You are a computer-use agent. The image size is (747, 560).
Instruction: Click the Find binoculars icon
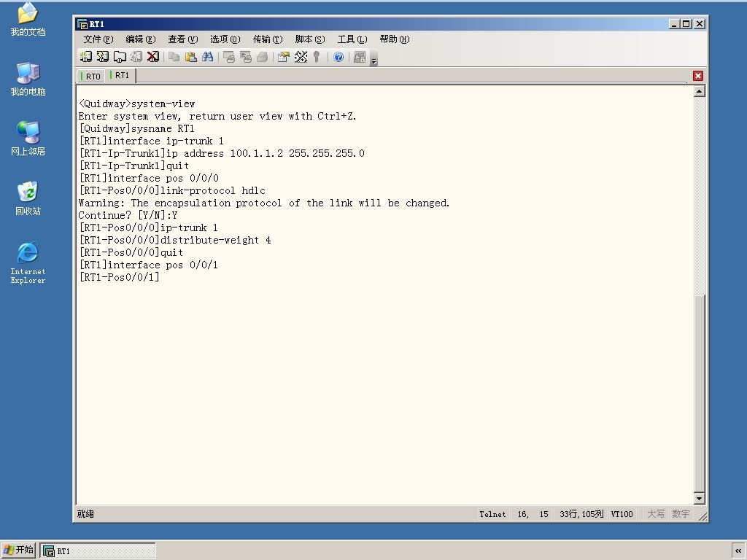click(x=208, y=57)
